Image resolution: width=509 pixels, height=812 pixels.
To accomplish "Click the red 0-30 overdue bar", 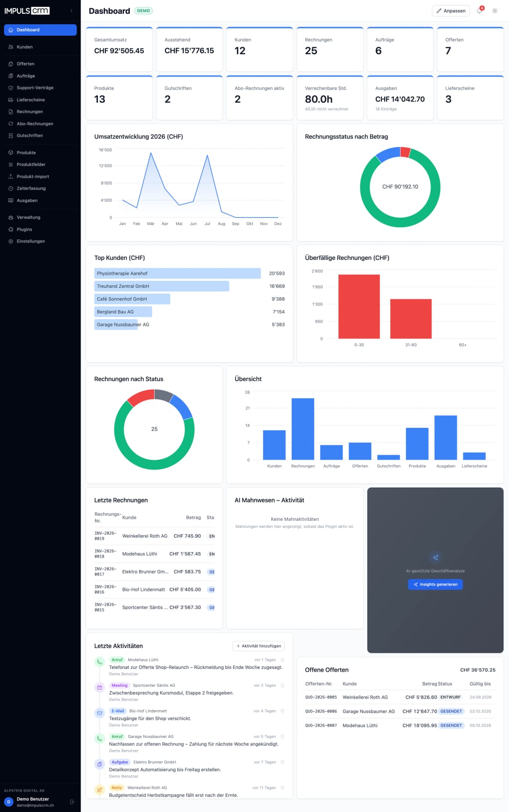I will 359,307.
